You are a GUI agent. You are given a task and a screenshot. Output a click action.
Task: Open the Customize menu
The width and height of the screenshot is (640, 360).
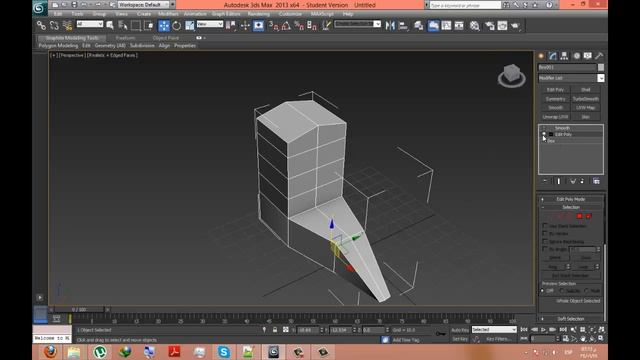coord(290,14)
